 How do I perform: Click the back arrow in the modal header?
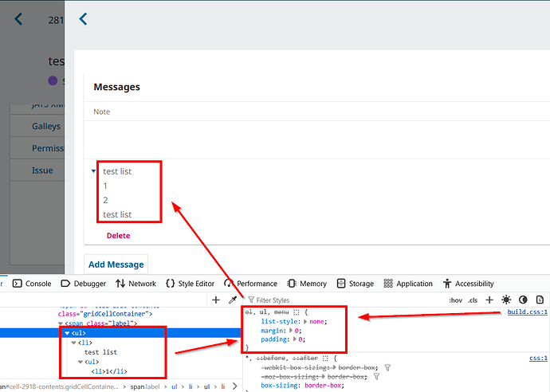click(83, 19)
